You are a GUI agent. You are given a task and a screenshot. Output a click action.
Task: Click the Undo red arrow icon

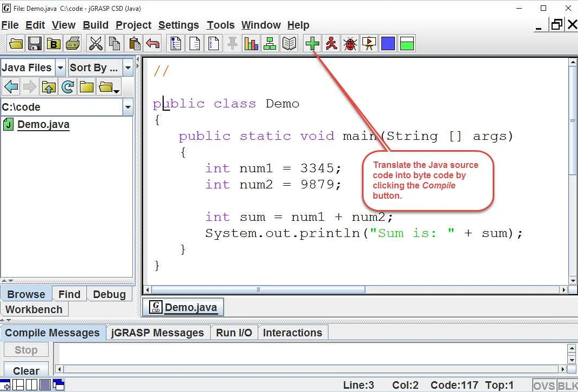point(153,43)
